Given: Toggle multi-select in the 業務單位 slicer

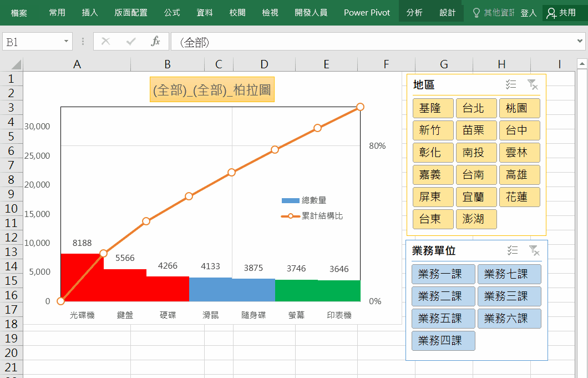Looking at the screenshot, I should point(513,250).
